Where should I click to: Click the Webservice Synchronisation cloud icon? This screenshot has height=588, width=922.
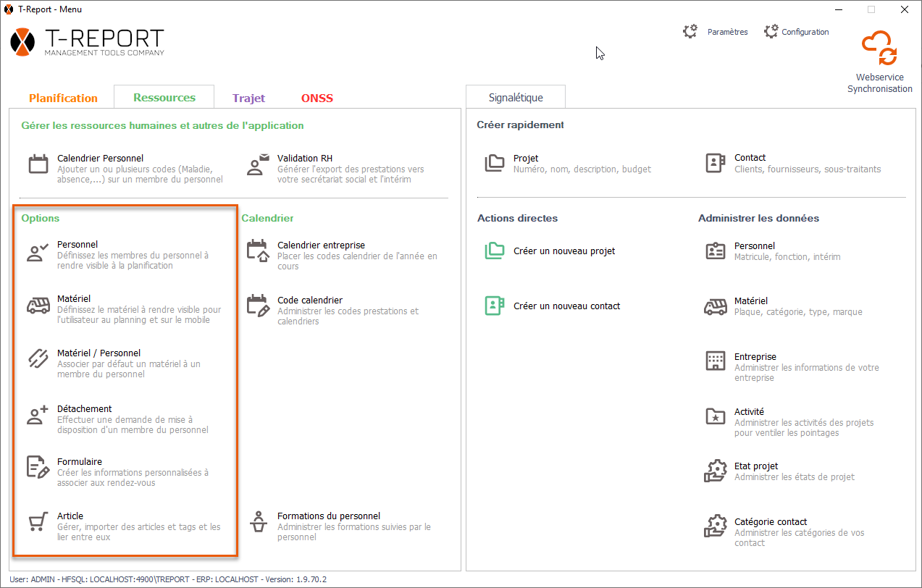(879, 49)
